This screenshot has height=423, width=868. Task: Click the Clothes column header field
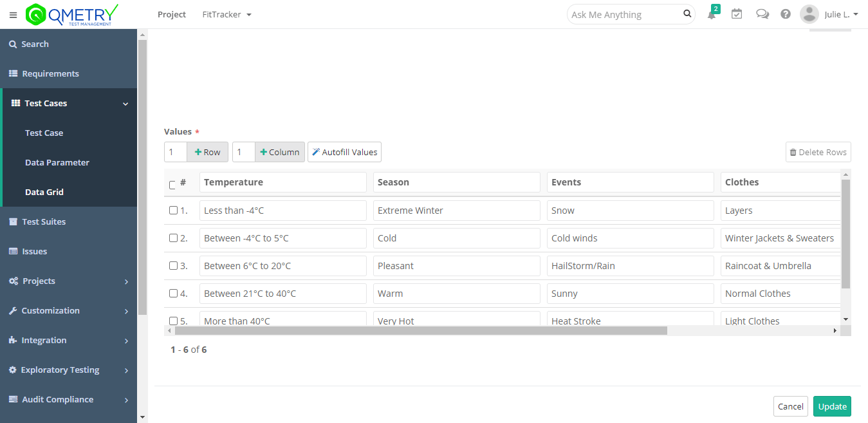point(780,182)
